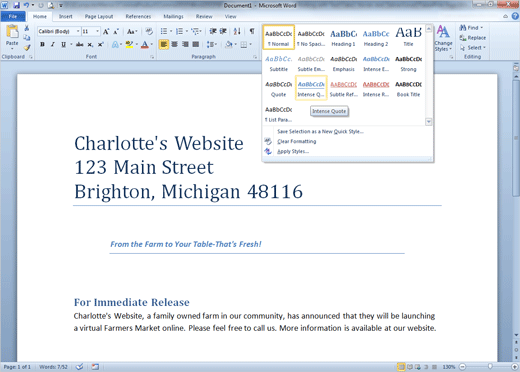Screen dimensions: 520x372
Task: Click the Cut scissors icon
Action: 27,28
